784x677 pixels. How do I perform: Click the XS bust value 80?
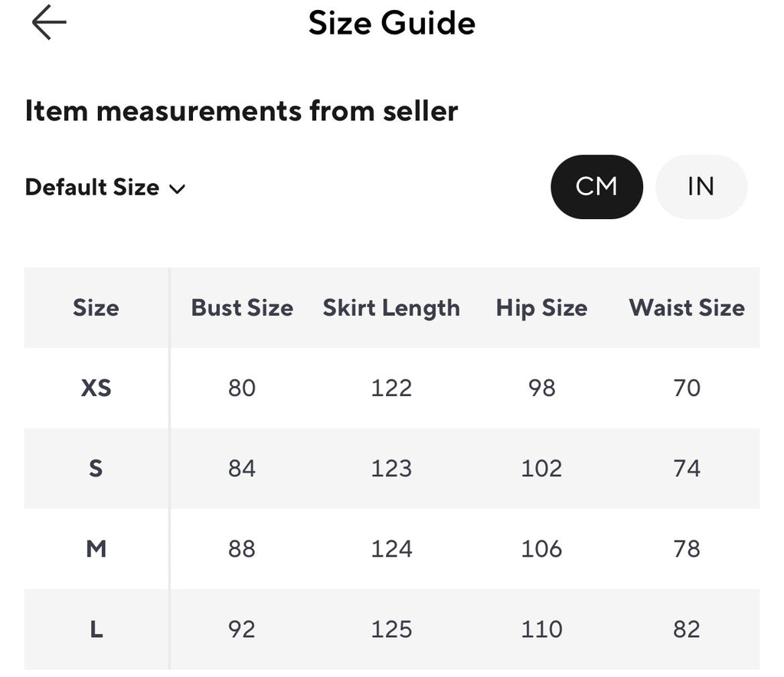click(x=242, y=388)
